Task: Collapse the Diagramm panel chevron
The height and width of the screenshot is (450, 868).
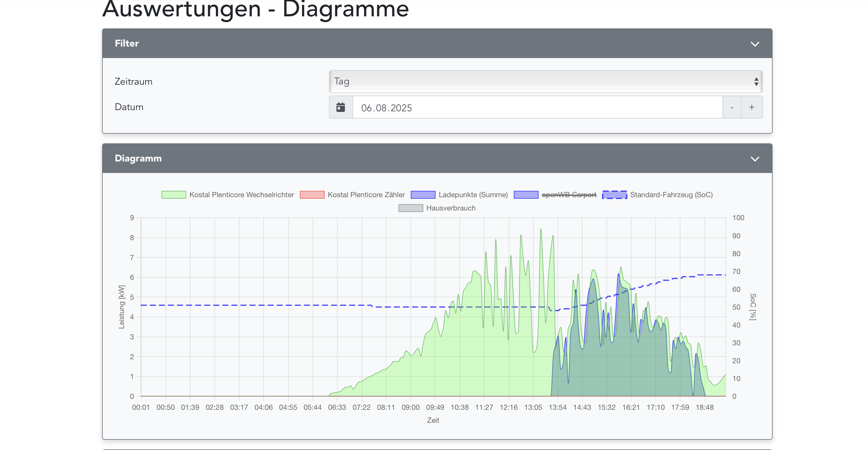Action: [x=755, y=159]
